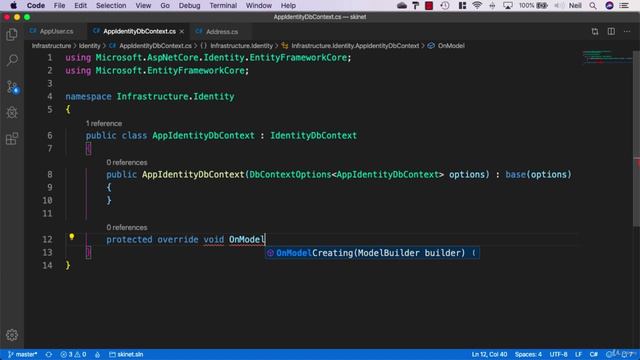The image size is (640, 360).
Task: Open the macOS Notification Center icon
Action: tap(624, 6)
